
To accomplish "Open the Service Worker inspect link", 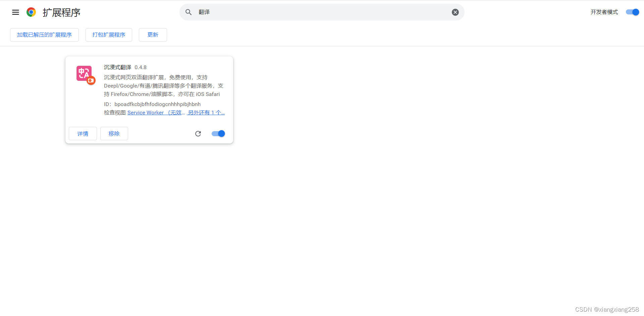I will [x=156, y=113].
